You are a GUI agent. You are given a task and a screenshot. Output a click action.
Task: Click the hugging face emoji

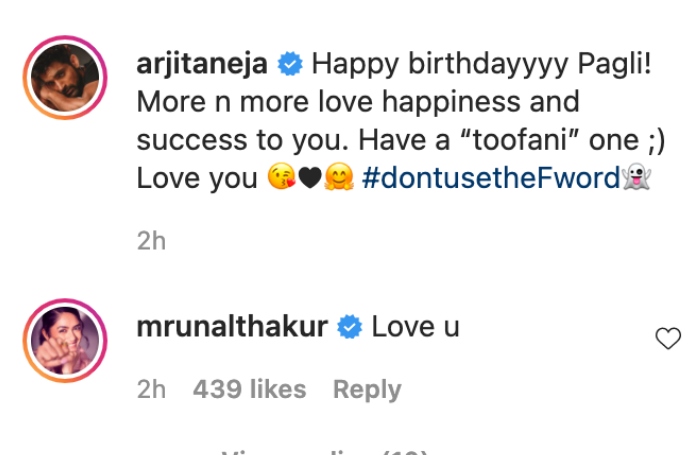click(340, 179)
